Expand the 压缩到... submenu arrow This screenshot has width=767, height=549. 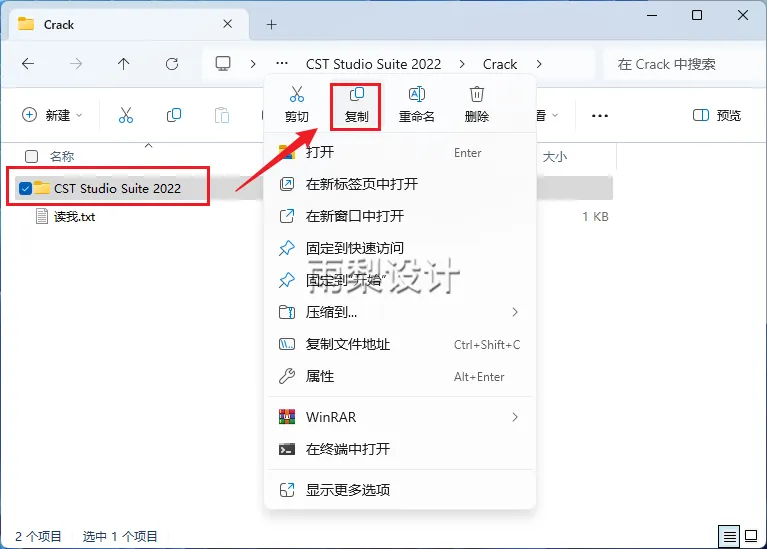click(515, 312)
